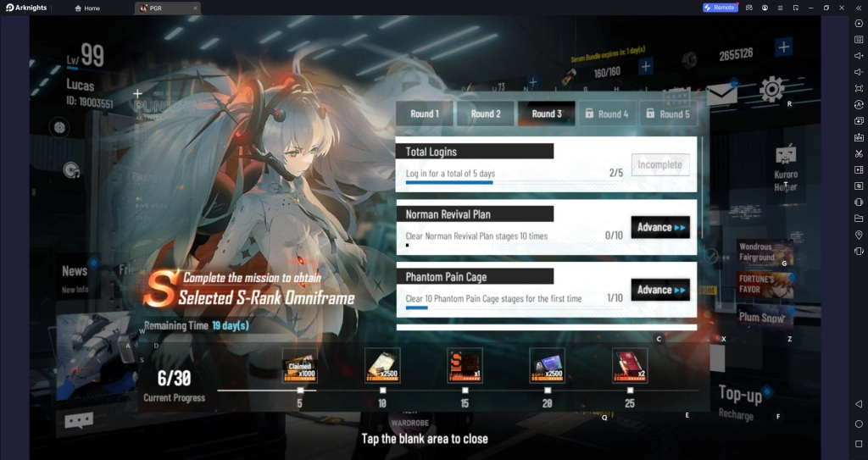Click the progress marker at milestone 25

630,391
